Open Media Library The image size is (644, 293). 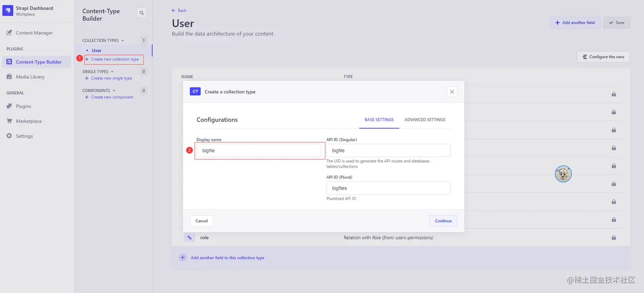click(x=30, y=77)
